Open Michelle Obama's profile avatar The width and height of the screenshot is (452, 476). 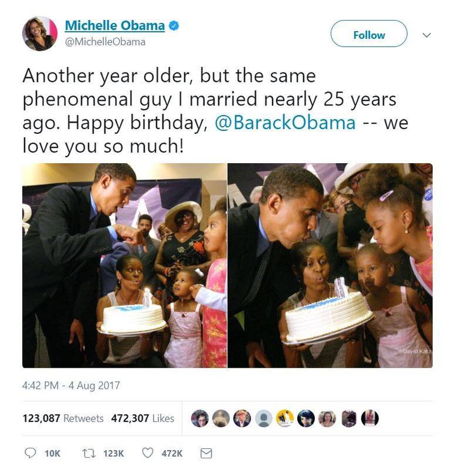coord(40,34)
